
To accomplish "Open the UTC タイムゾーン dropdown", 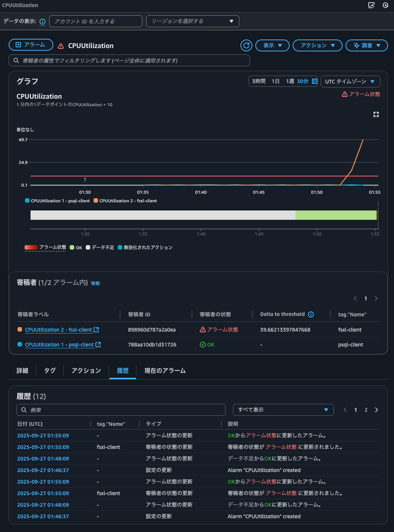I will (350, 81).
